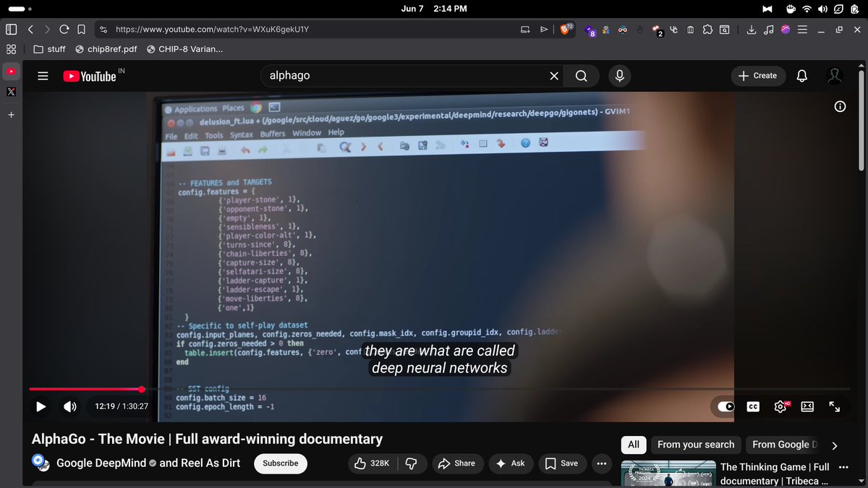The width and height of the screenshot is (868, 488).
Task: Submit search with magnifier button
Action: point(582,76)
